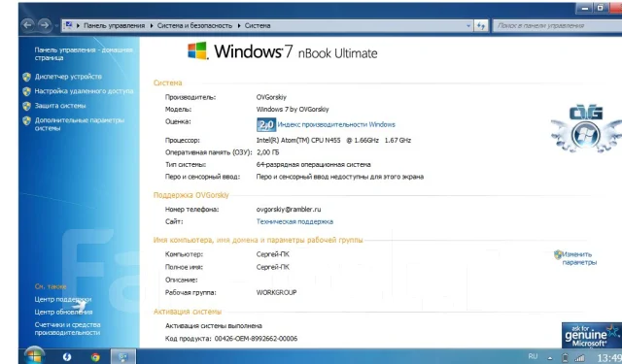The height and width of the screenshot is (364, 622).
Task: Open the address bar history dropdown arrow
Action: [468, 26]
